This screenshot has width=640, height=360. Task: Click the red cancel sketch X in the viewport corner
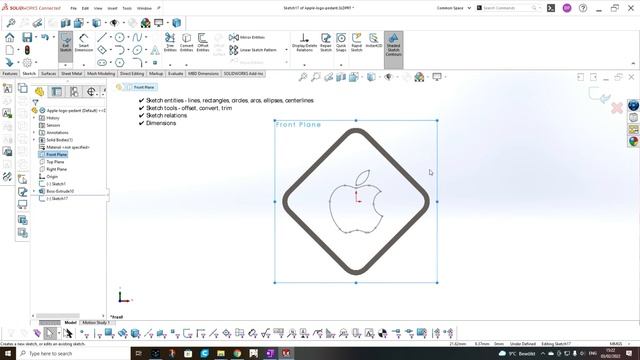(617, 108)
